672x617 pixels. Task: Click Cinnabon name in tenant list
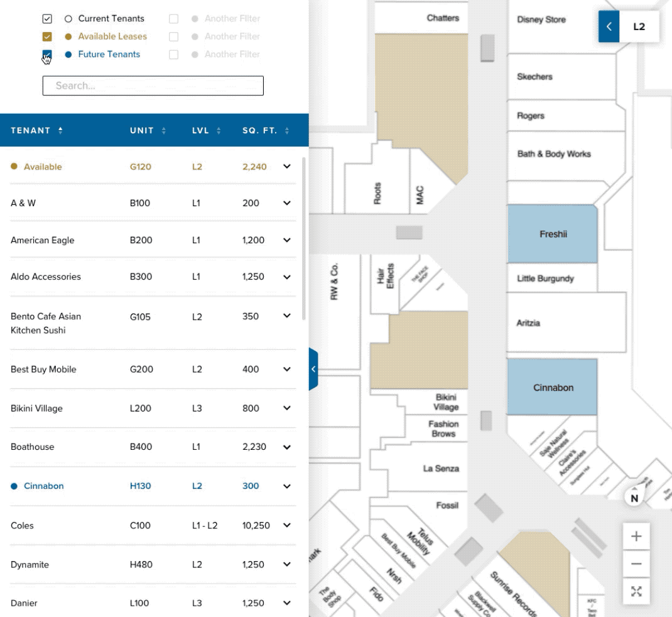44,486
